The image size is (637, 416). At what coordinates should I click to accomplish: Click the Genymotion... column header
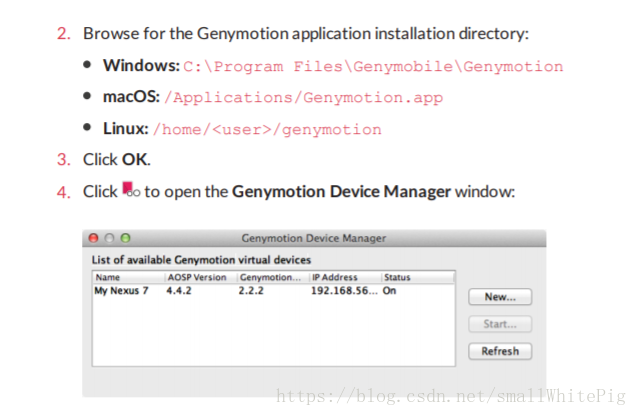click(273, 277)
